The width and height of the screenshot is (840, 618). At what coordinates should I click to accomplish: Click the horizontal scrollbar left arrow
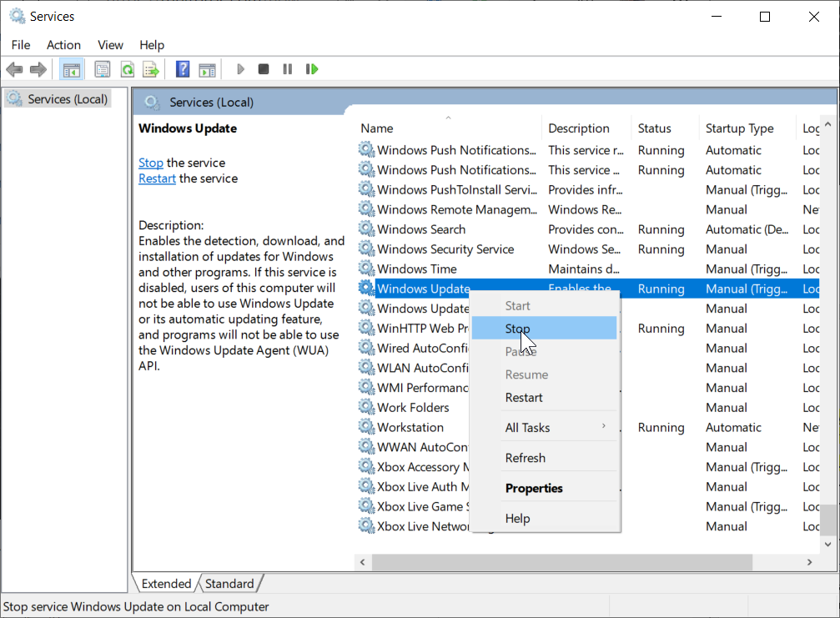coord(363,562)
